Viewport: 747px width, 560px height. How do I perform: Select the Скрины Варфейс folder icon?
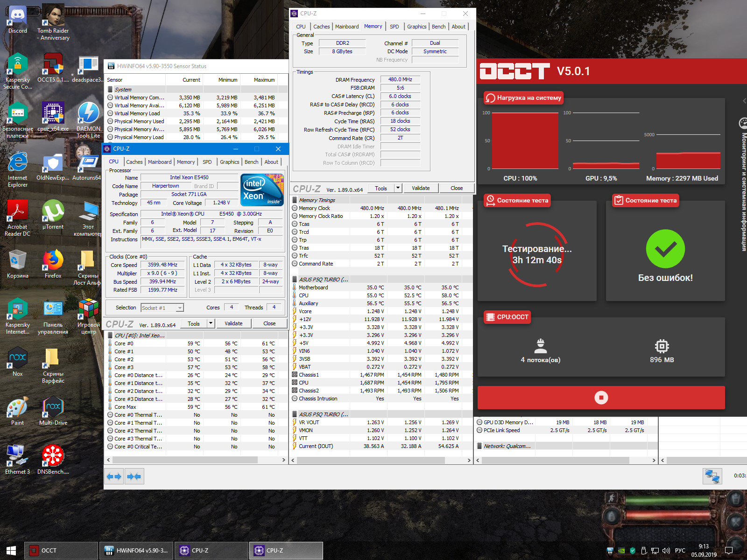(x=53, y=365)
